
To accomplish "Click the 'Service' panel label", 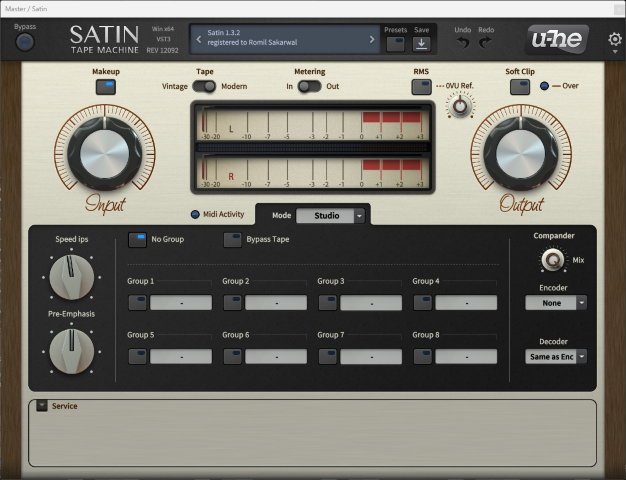I will pyautogui.click(x=65, y=406).
